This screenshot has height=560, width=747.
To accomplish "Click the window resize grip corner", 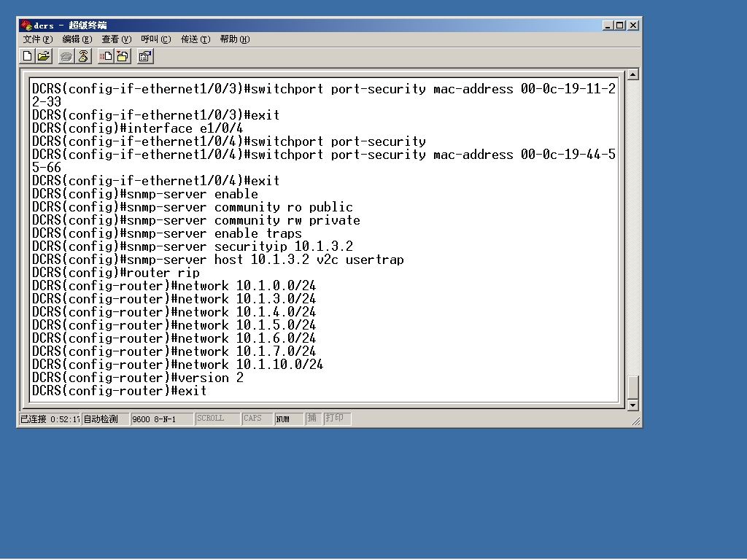I will (636, 421).
